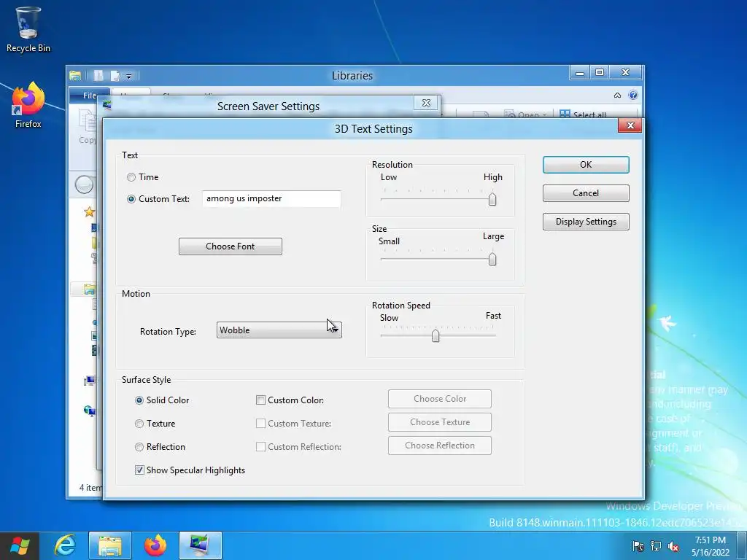Open Internet Explorer in the taskbar
The width and height of the screenshot is (747, 560).
[x=65, y=545]
